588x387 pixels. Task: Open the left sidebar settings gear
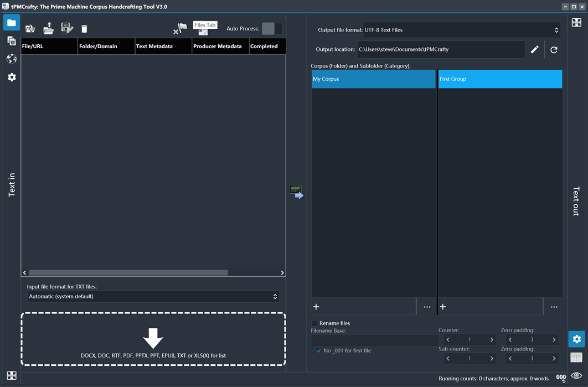click(x=12, y=78)
